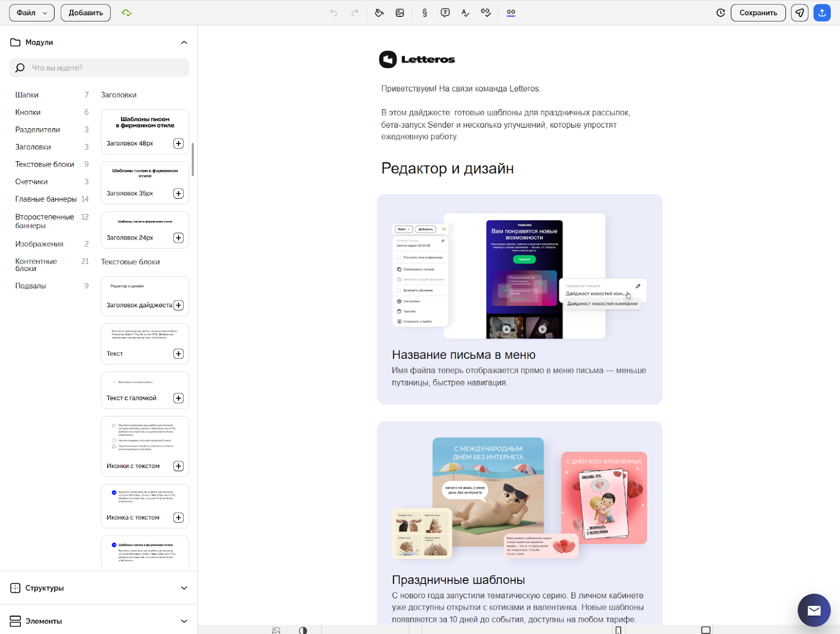The width and height of the screenshot is (840, 634).
Task: Select the Подвалы category
Action: 30,286
